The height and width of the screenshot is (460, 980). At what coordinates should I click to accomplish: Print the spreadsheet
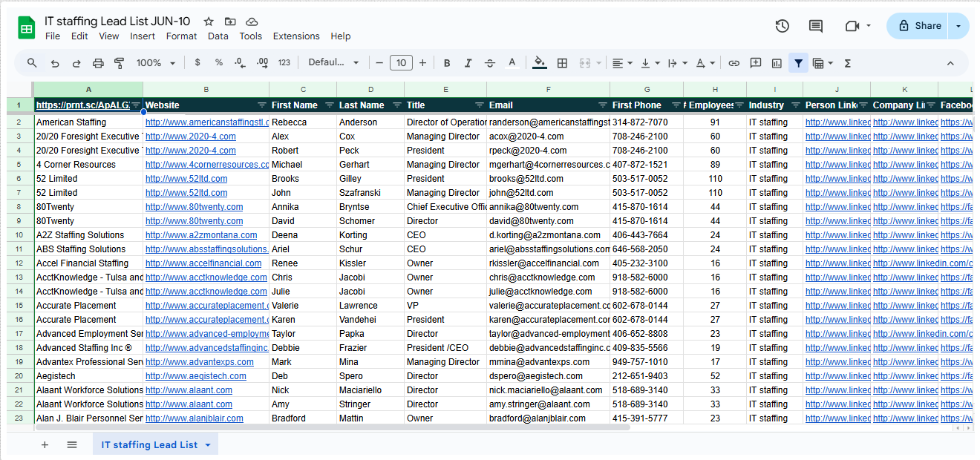(98, 63)
